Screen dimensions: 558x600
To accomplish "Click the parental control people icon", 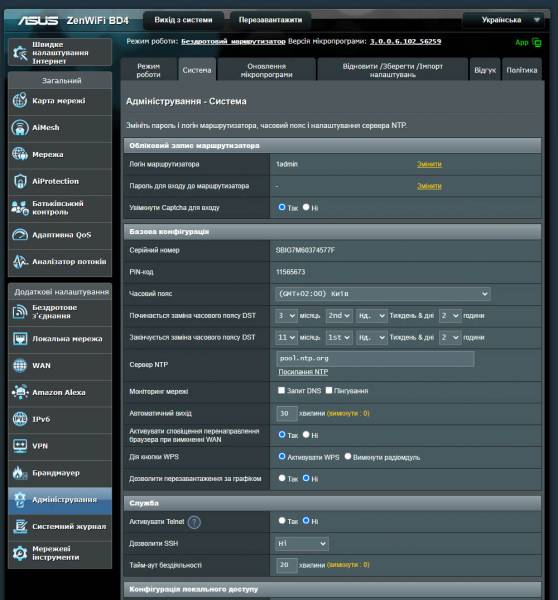I will [x=20, y=208].
